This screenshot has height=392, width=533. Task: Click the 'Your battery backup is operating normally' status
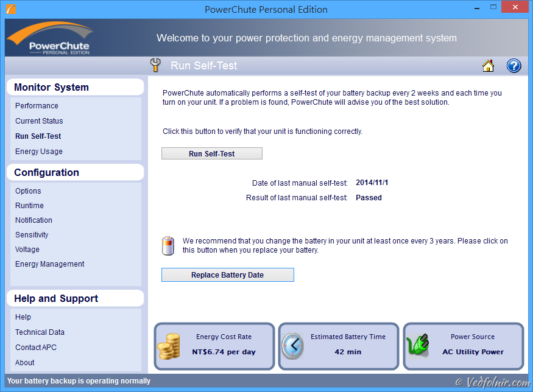point(79,381)
